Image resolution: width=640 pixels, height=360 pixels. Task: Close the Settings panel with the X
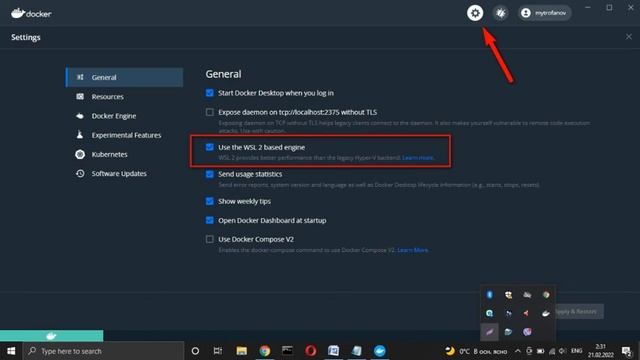point(629,37)
